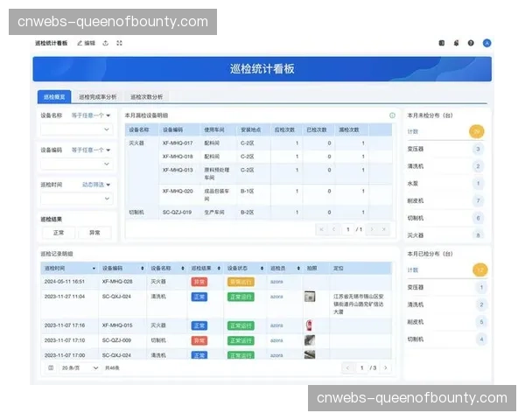Click the export/share icon beside 编辑
The height and width of the screenshot is (420, 525).
[x=106, y=43]
